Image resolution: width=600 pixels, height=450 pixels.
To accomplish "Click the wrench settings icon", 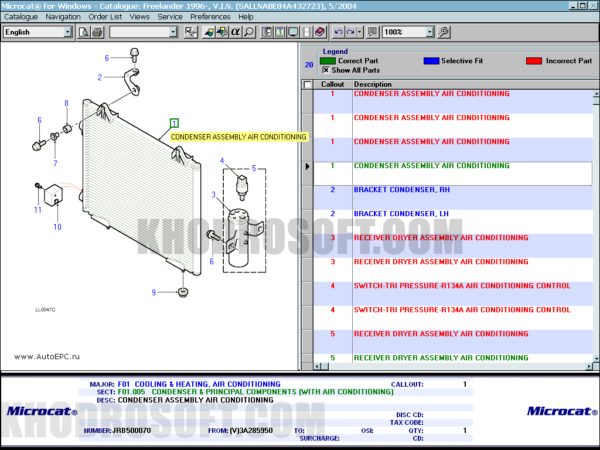I will (x=443, y=32).
